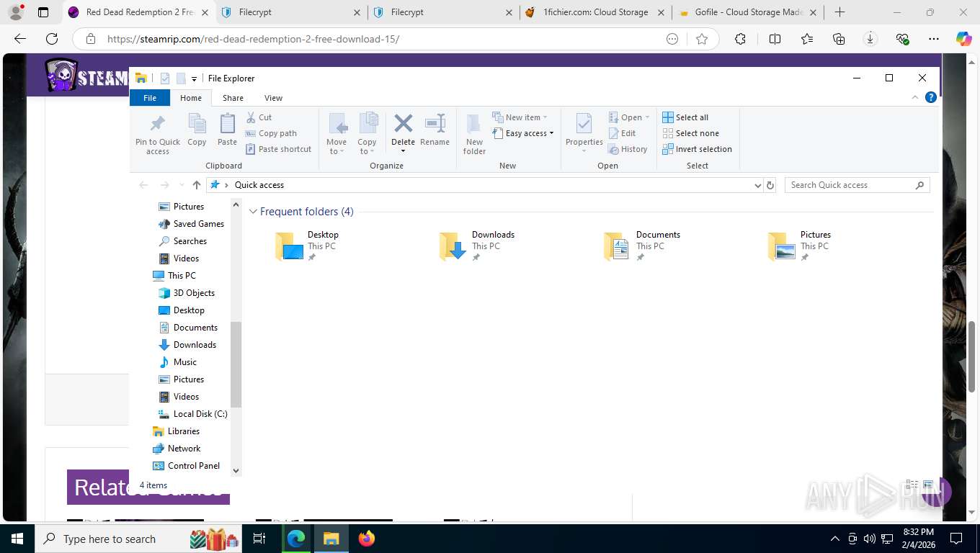This screenshot has height=553, width=980.
Task: Click the Paste clipboard icon
Action: [x=227, y=130]
